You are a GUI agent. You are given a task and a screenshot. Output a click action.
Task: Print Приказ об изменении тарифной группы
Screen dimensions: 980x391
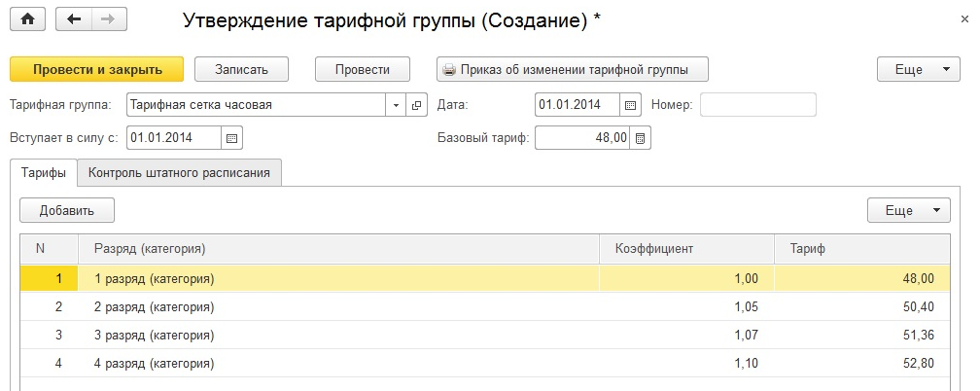click(573, 69)
